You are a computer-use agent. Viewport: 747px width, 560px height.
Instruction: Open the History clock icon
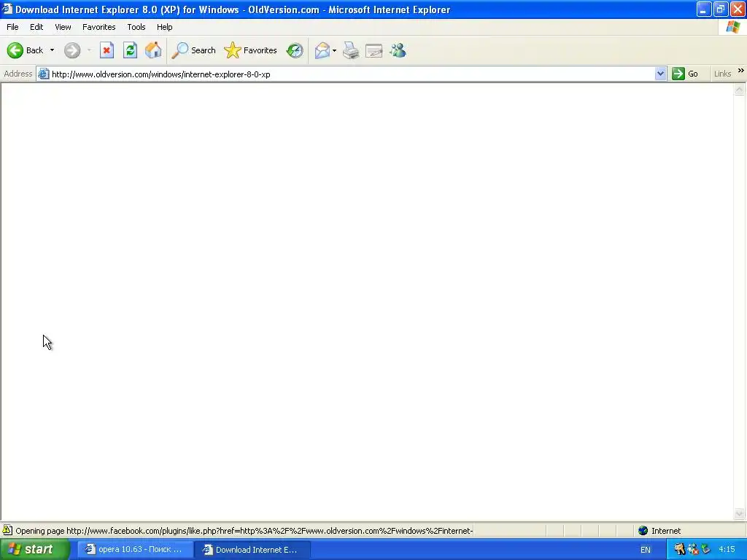pyautogui.click(x=295, y=50)
